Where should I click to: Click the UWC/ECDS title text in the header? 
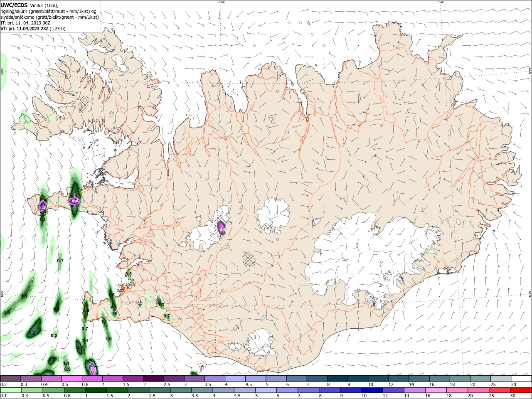[x=14, y=5]
